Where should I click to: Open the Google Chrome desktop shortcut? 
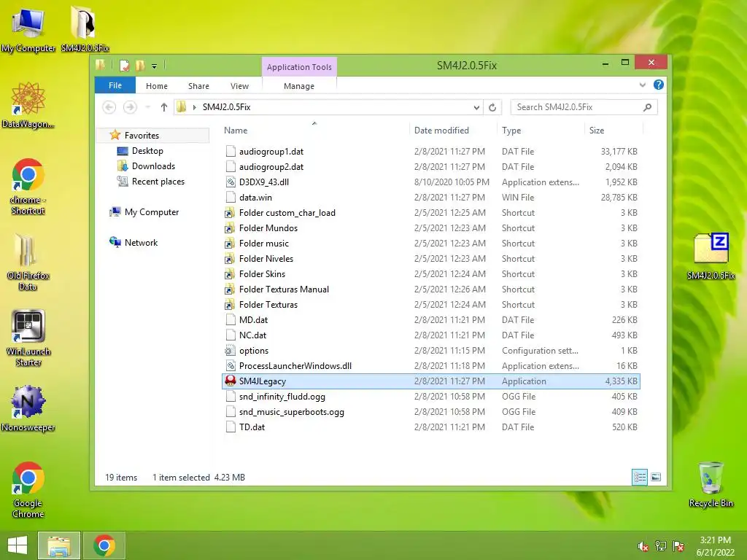28,489
